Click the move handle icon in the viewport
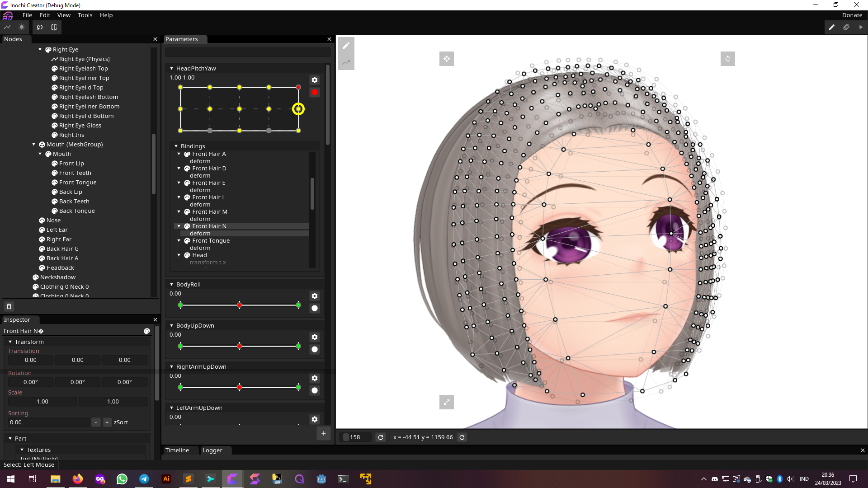868x488 pixels. coord(447,59)
